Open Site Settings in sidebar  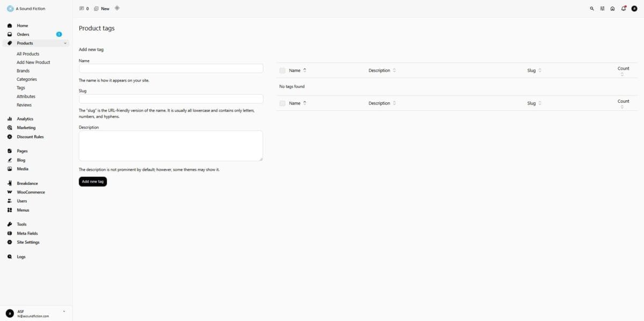(28, 242)
